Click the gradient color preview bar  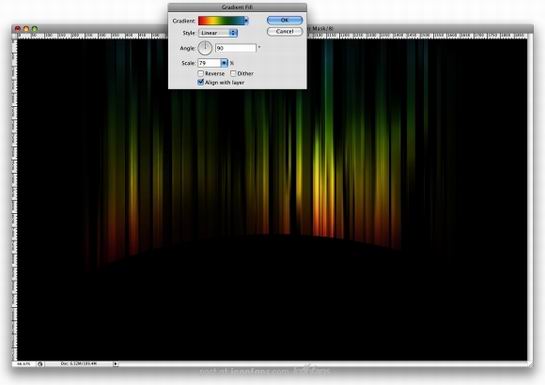221,21
